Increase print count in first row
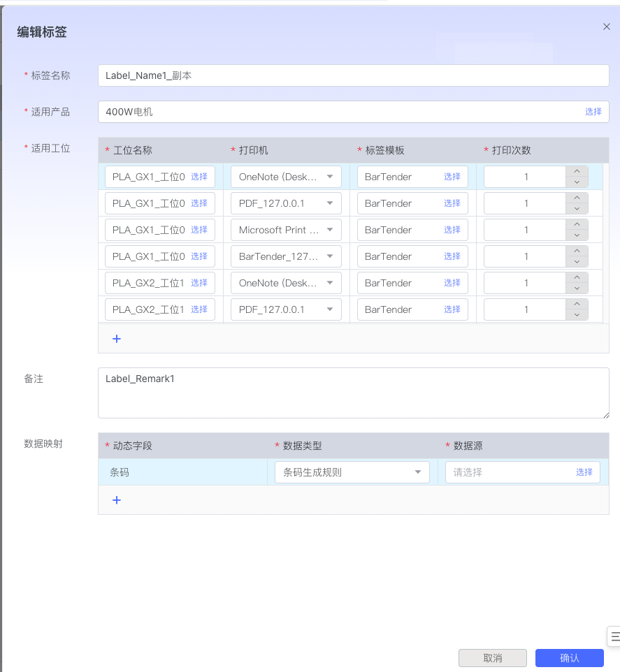Viewport: 620px width, 672px height. 577,171
